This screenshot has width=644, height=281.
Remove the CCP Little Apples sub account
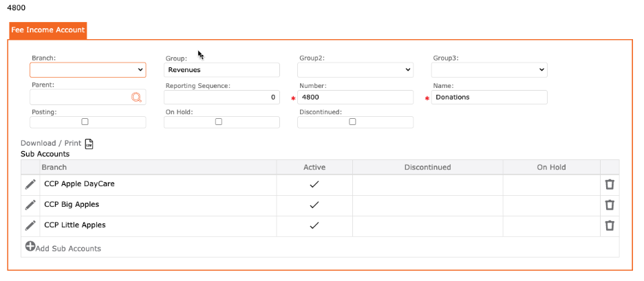609,225
